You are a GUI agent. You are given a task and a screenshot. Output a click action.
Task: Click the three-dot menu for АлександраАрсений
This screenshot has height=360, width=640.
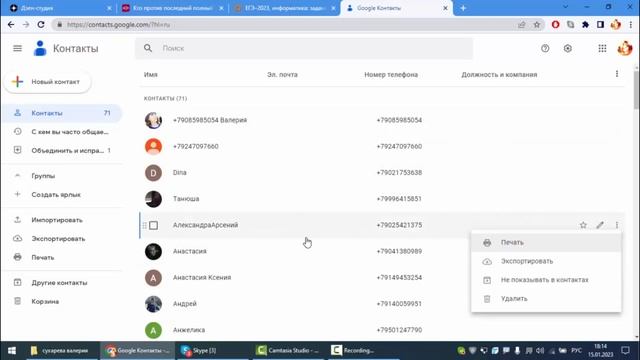[617, 225]
